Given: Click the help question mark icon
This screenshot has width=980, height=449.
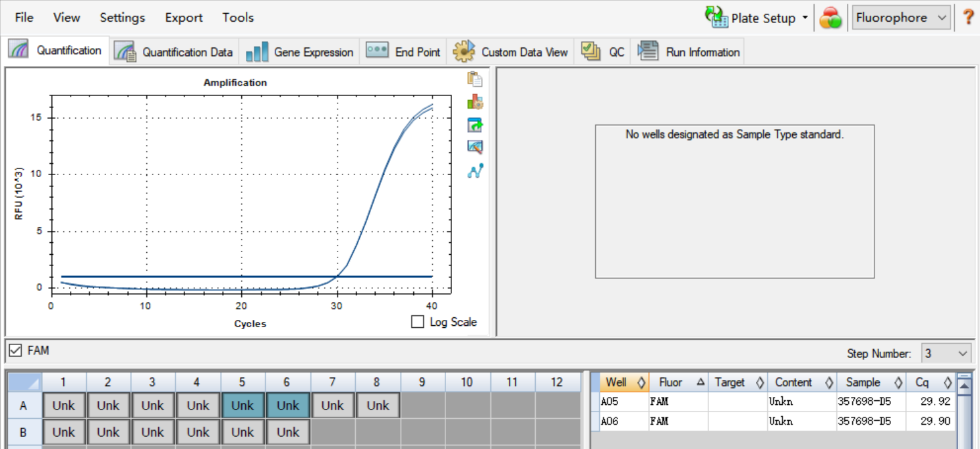Looking at the screenshot, I should [x=968, y=17].
